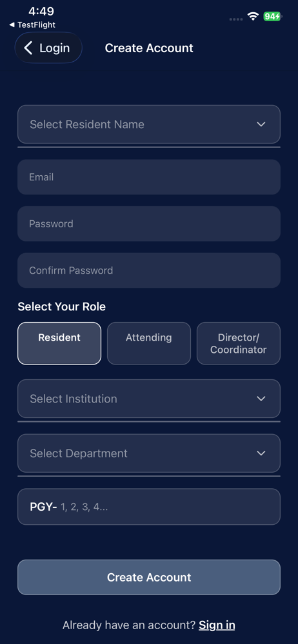Select the Resident role option
The height and width of the screenshot is (644, 298).
[59, 343]
